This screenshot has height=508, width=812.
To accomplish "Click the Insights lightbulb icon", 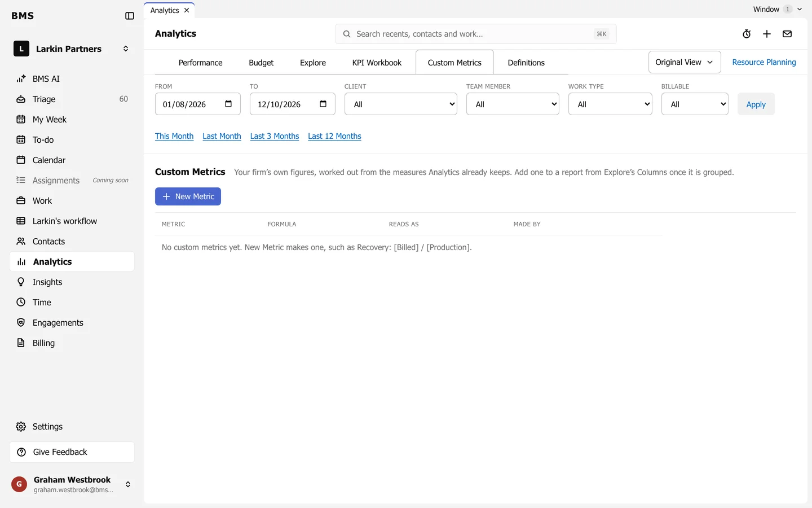I will click(21, 282).
